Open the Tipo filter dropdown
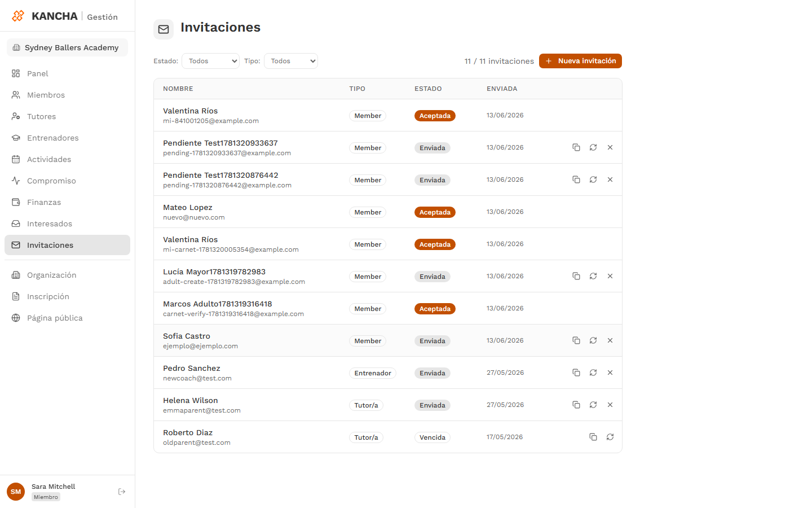Image resolution: width=812 pixels, height=508 pixels. pyautogui.click(x=291, y=61)
